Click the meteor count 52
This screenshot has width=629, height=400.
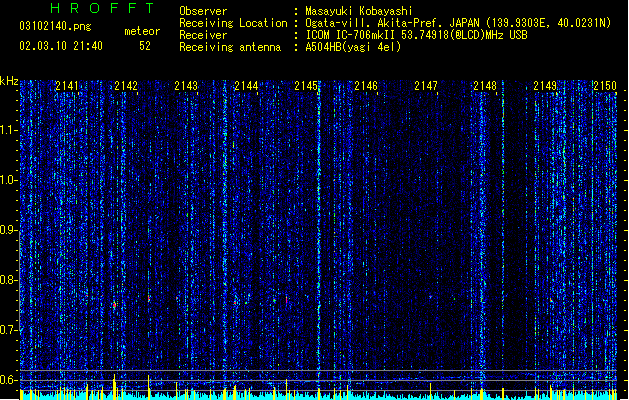point(145,46)
